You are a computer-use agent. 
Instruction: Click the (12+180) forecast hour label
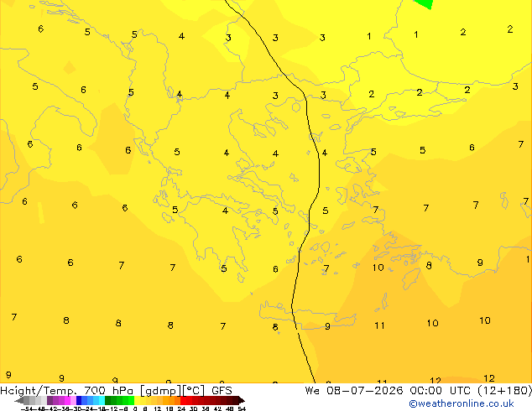coord(505,391)
